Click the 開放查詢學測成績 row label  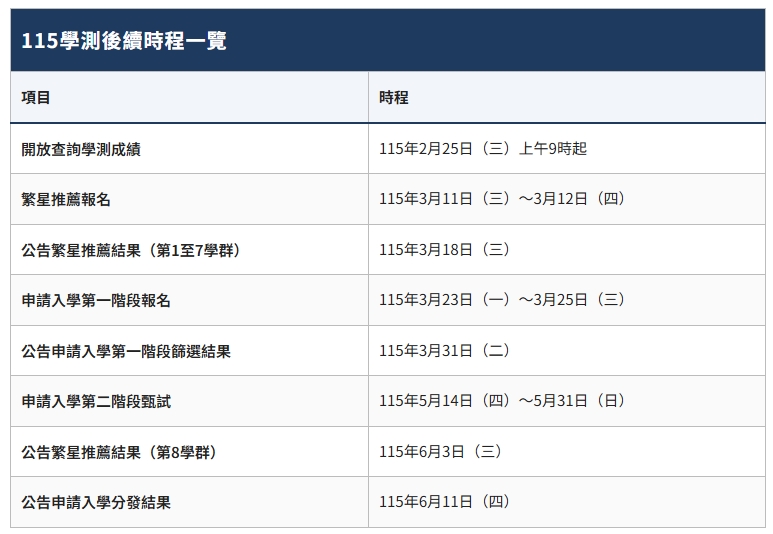click(x=81, y=149)
